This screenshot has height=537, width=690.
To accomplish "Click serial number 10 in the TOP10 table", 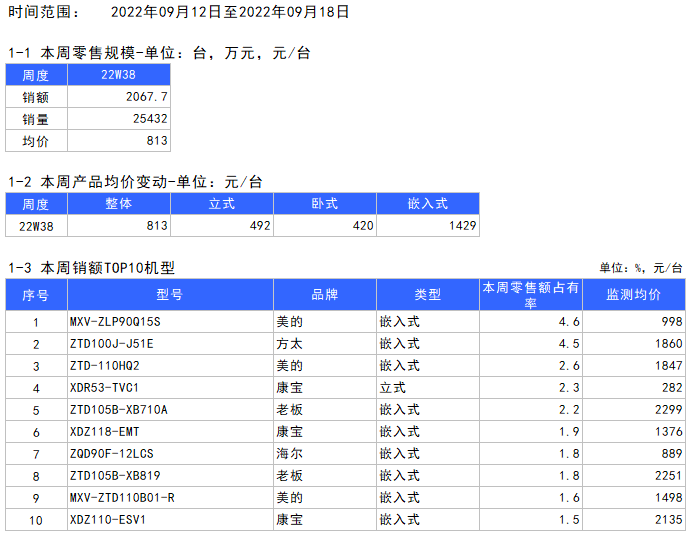I will [x=36, y=521].
